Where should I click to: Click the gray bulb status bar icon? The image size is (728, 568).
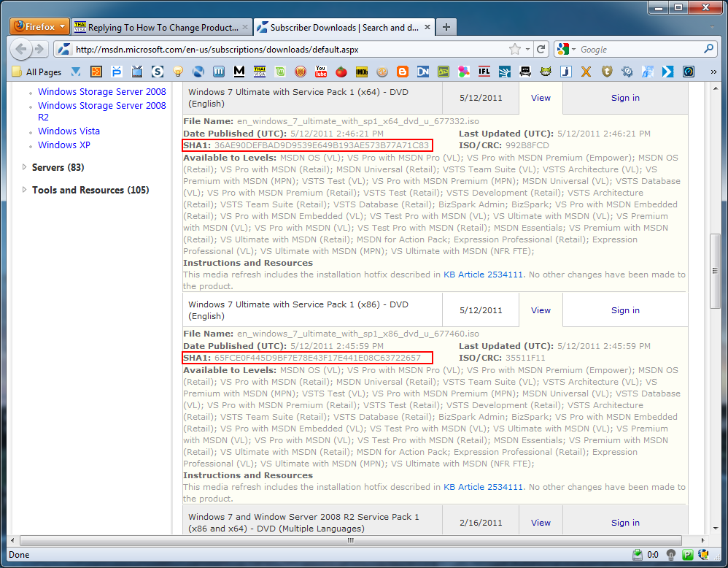click(x=671, y=555)
